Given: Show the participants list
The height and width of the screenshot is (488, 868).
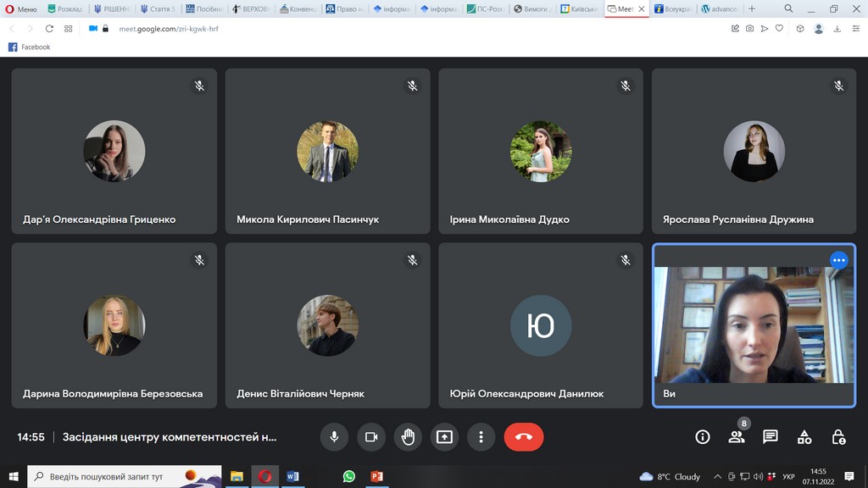Looking at the screenshot, I should pyautogui.click(x=736, y=437).
